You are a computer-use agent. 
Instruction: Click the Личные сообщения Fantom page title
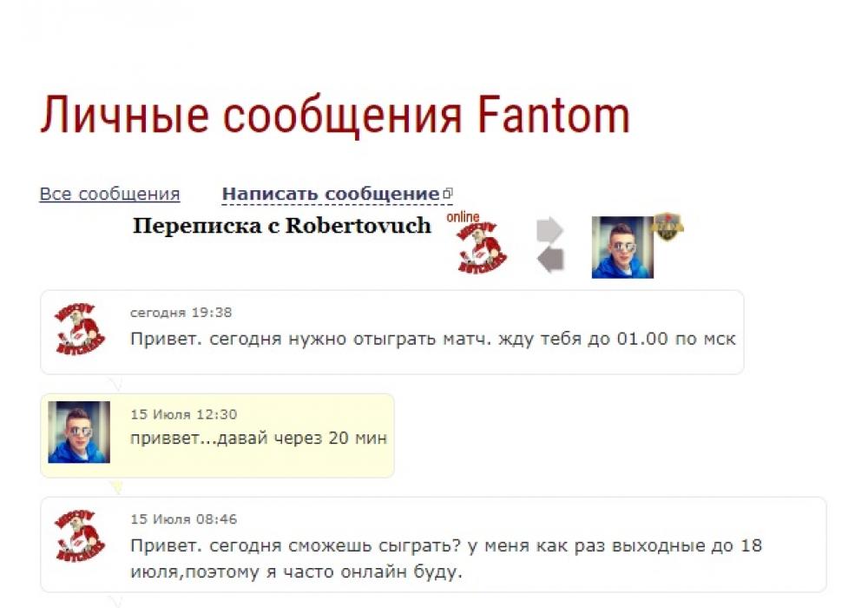coord(335,116)
